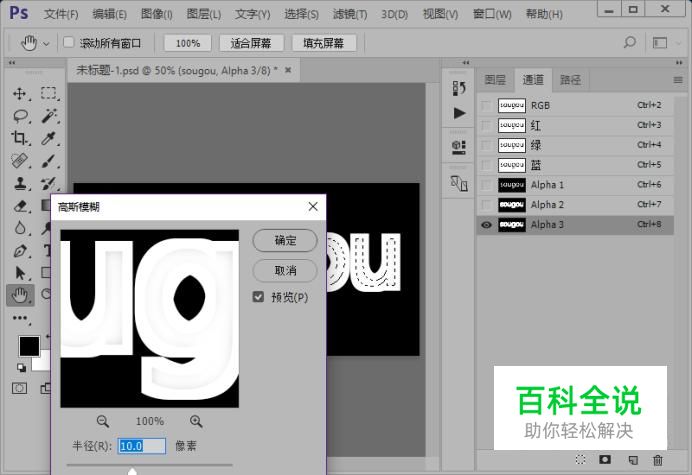Screen dimensions: 692x475
Task: Select the Pen tool
Action: click(x=20, y=251)
